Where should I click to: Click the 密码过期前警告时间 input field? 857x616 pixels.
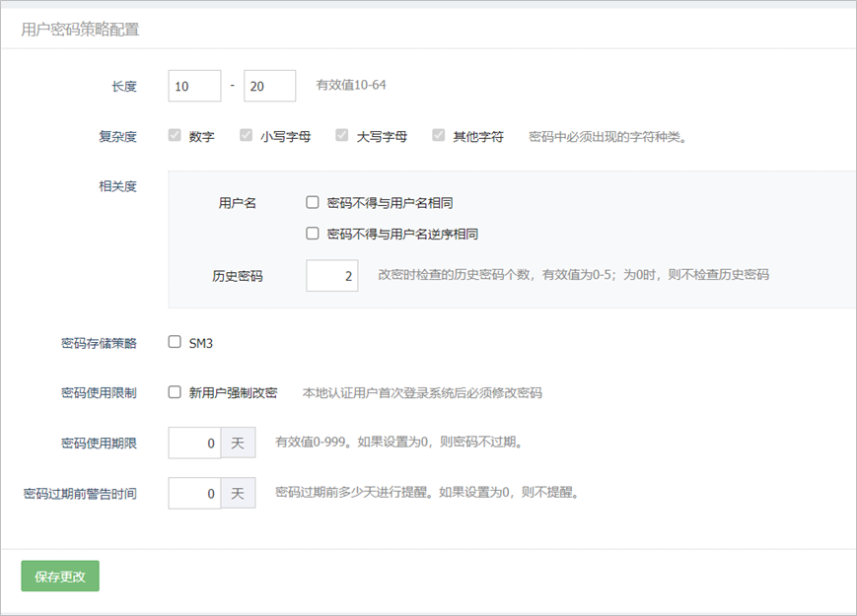click(x=194, y=493)
